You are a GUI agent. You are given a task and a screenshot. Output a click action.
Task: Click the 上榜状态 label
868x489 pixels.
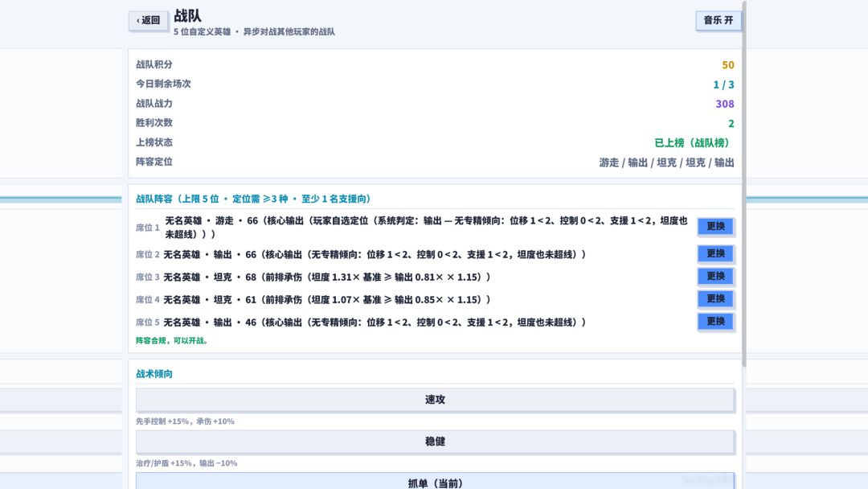154,142
